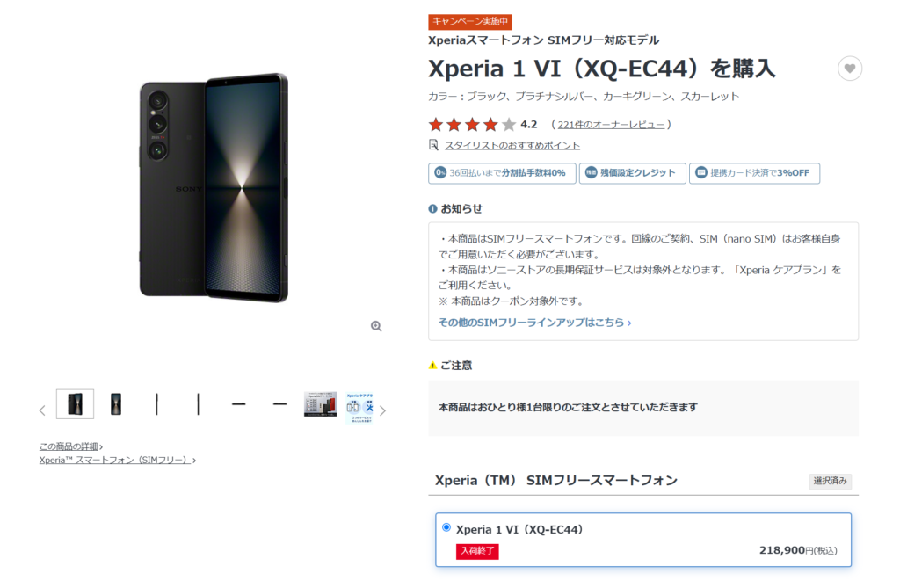Open Xperia スマートフォン (SIMフリー) link
The image size is (900, 588).
tap(117, 460)
